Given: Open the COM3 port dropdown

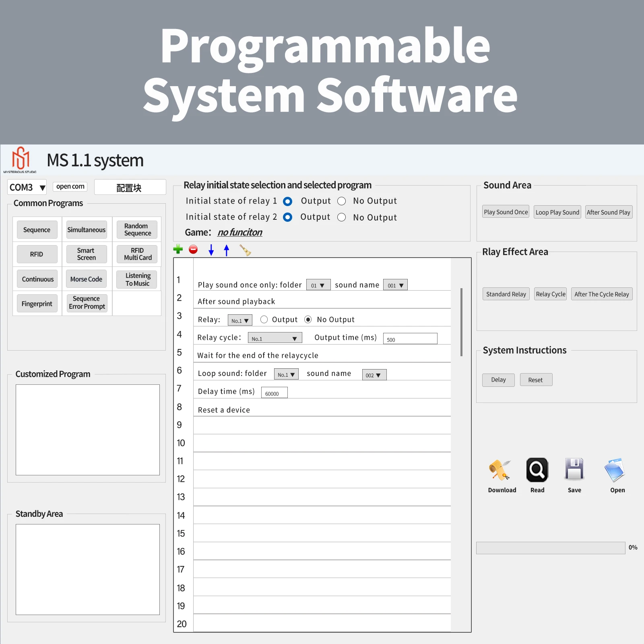Looking at the screenshot, I should point(27,187).
